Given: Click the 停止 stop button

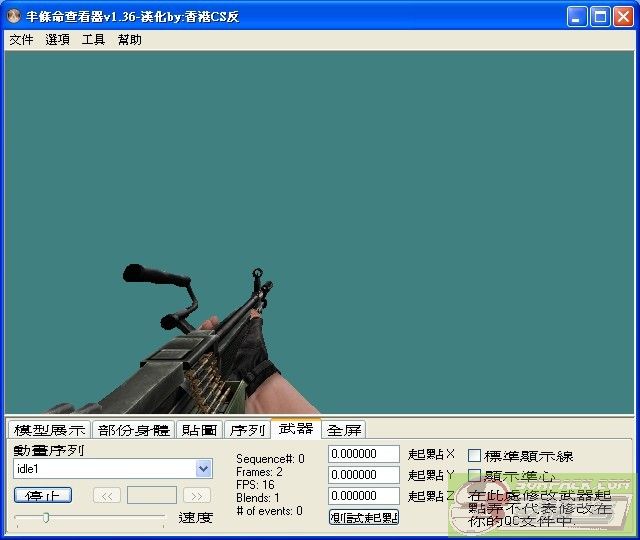Looking at the screenshot, I should [x=43, y=496].
